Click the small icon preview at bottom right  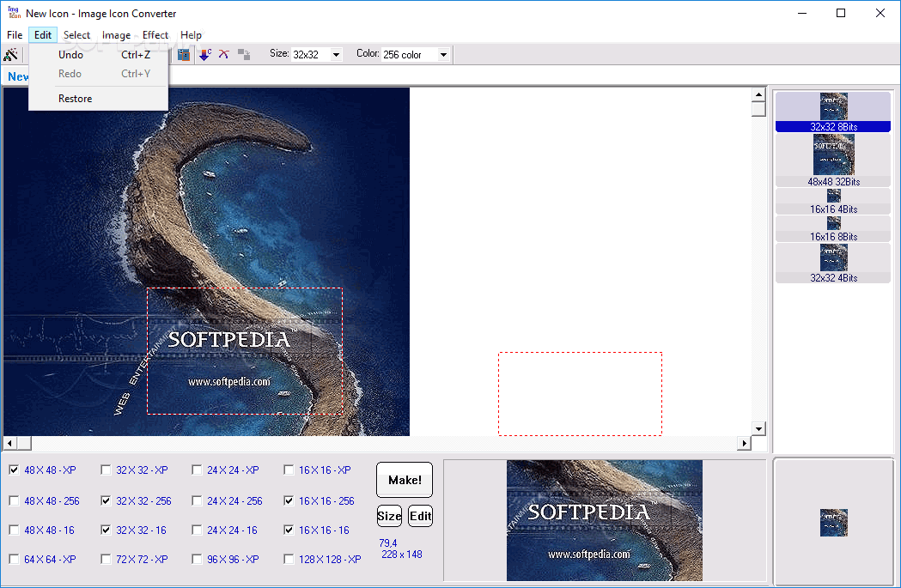834,523
